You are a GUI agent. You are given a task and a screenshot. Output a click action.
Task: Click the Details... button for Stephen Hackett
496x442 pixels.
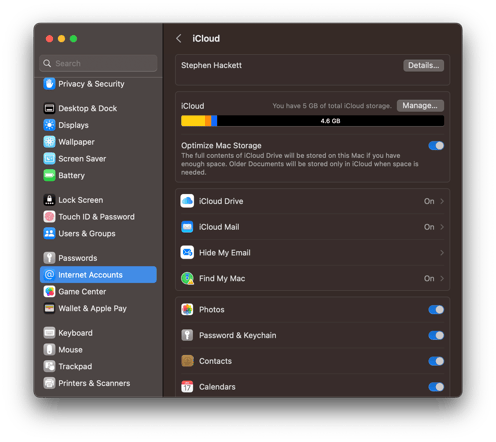click(423, 65)
